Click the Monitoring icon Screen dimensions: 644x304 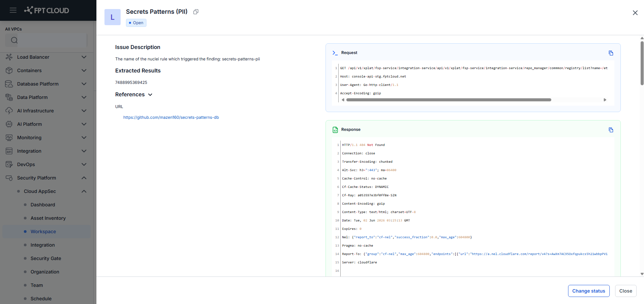(9, 138)
